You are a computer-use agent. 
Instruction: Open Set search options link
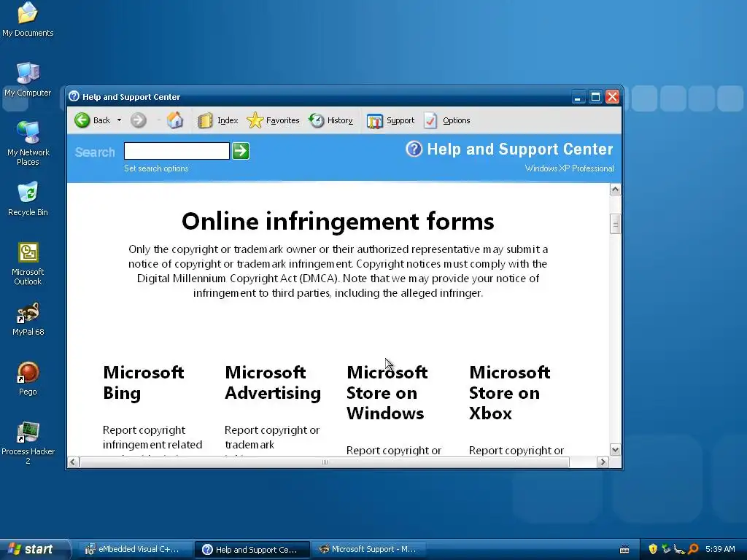click(x=156, y=168)
